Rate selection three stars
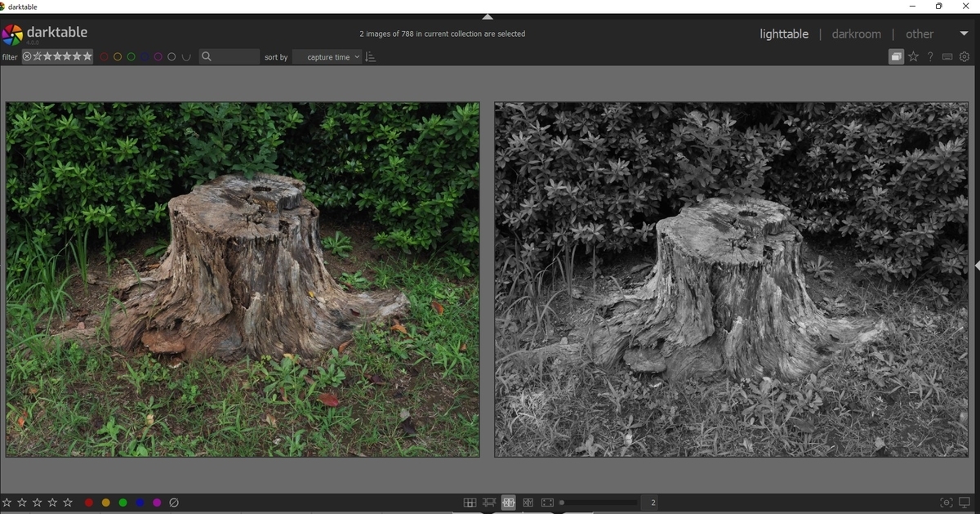Screen dimensions: 980x514 [x=38, y=503]
